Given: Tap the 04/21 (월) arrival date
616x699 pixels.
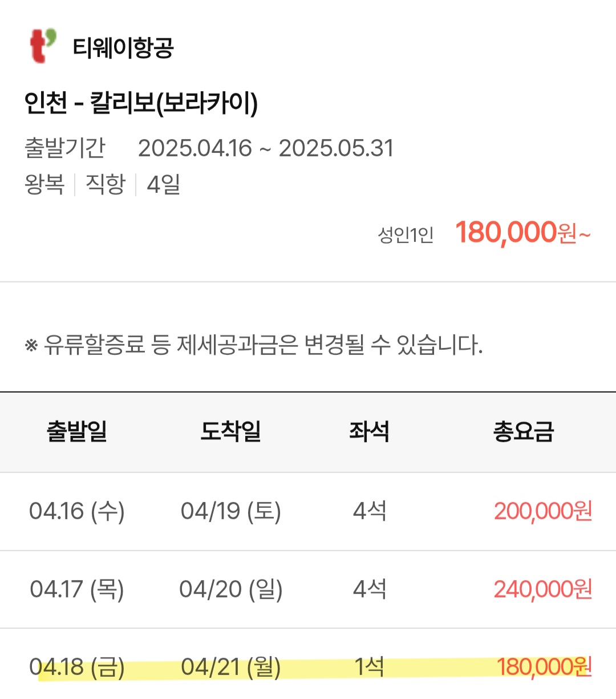Looking at the screenshot, I should click(x=231, y=667).
